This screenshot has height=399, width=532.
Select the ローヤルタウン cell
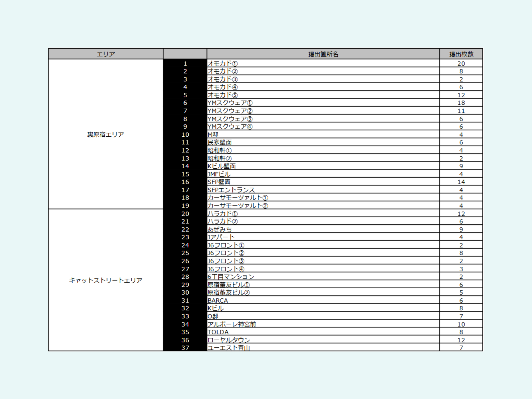pyautogui.click(x=323, y=340)
